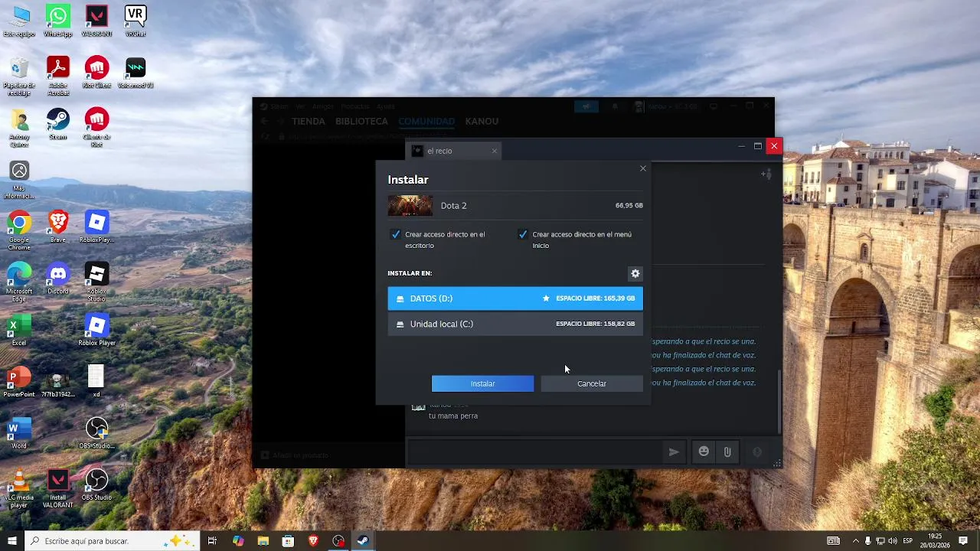Viewport: 980px width, 551px height.
Task: Click the Steam announcements megaphone button
Action: [x=586, y=106]
